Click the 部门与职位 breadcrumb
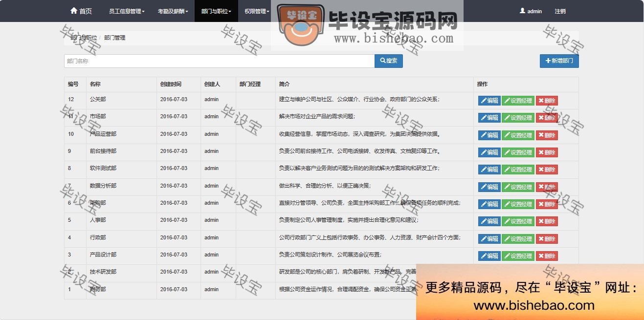Screen dimensions: 644x320 click(x=83, y=38)
